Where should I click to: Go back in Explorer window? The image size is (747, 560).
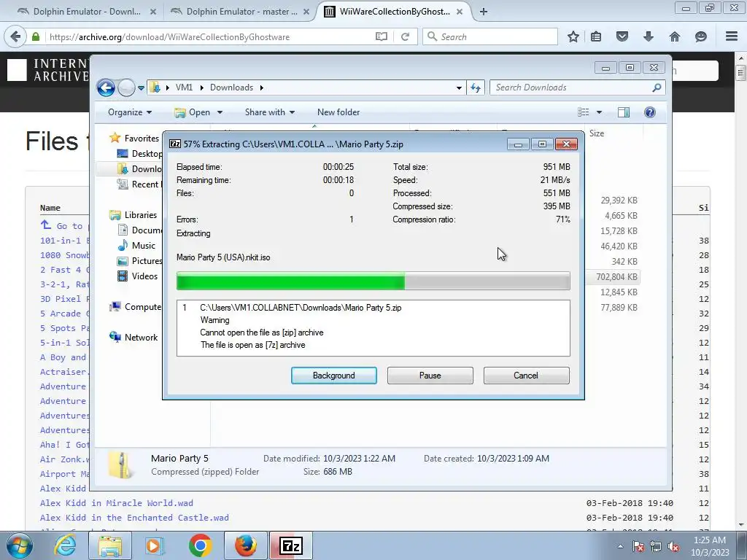[x=106, y=87]
